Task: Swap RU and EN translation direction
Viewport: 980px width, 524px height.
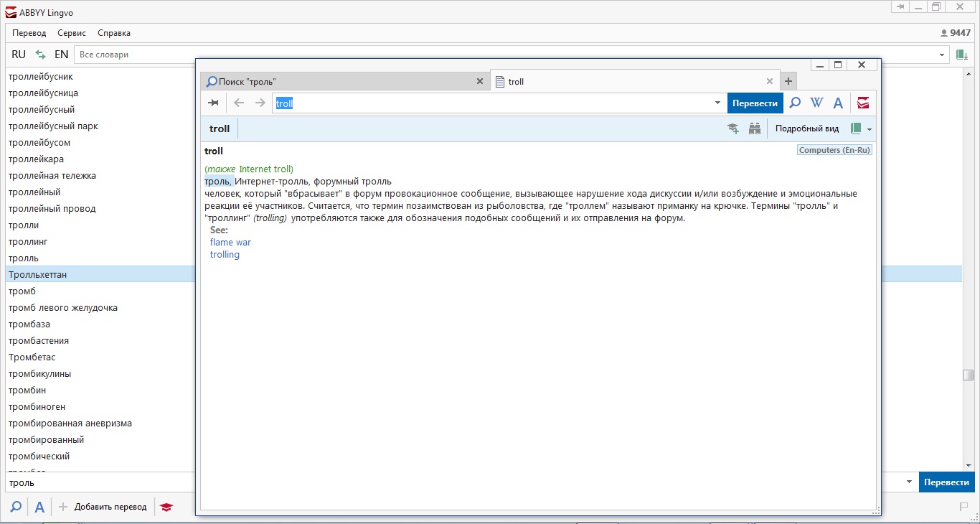Action: 40,55
